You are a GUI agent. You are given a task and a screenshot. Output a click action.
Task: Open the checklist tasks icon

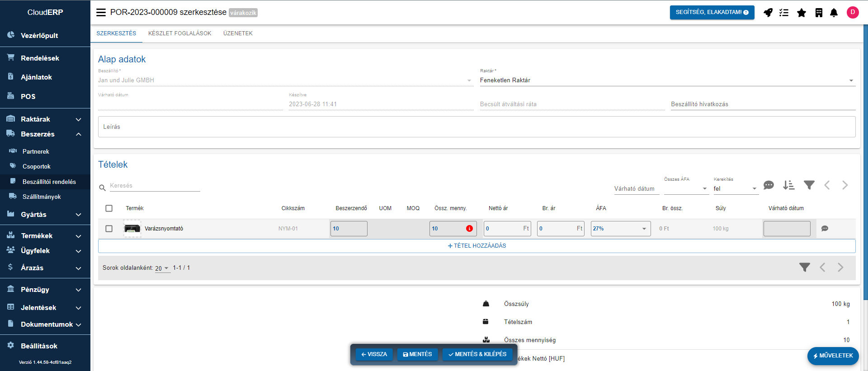pyautogui.click(x=784, y=13)
